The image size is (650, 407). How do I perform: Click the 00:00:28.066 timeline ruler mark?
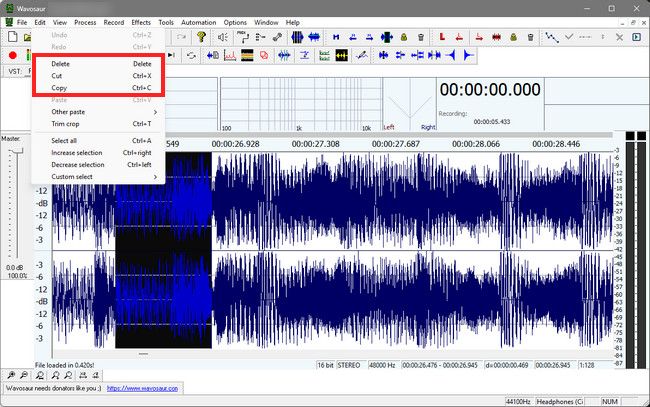coord(476,144)
